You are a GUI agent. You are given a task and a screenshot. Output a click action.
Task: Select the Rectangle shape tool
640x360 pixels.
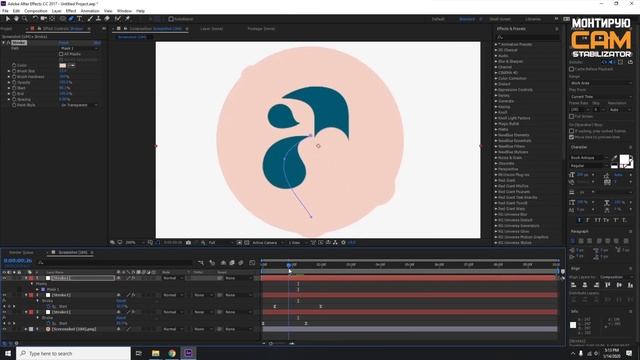click(x=62, y=19)
